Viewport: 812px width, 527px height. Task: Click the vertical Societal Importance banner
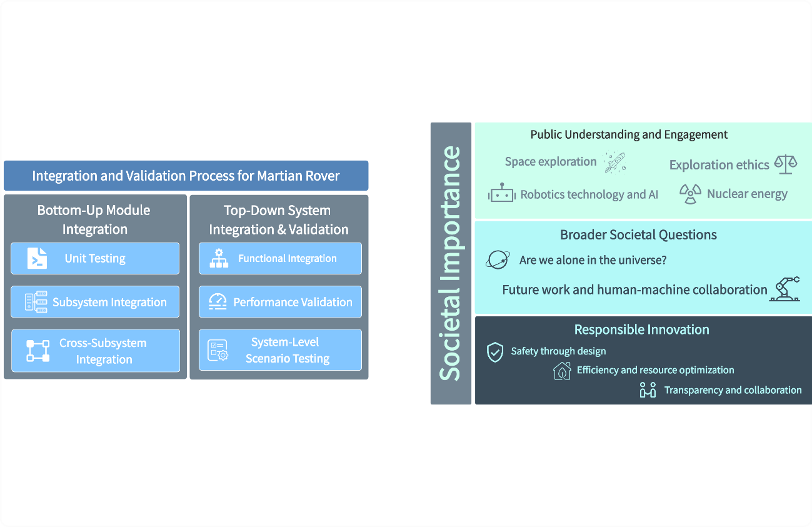tap(451, 263)
